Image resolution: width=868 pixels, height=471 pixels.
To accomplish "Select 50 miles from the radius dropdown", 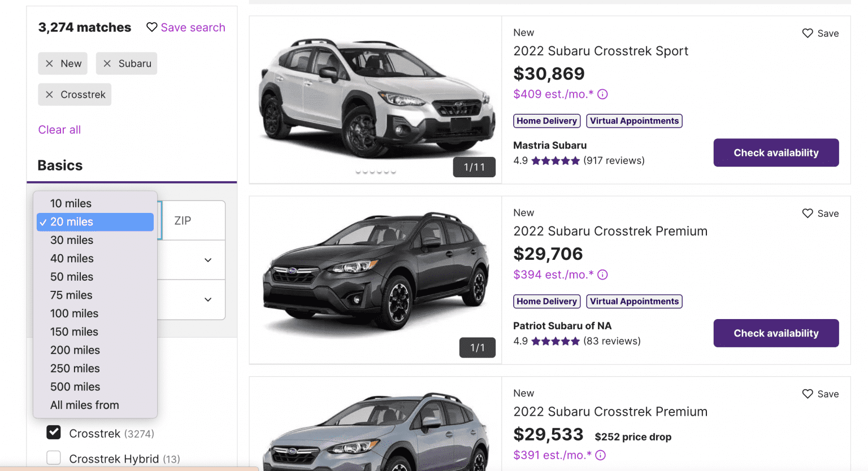I will tap(72, 277).
